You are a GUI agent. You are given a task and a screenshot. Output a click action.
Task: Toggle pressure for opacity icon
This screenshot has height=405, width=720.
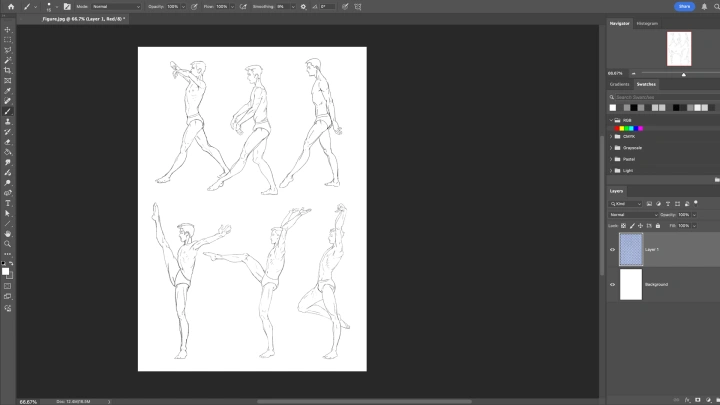coord(194,6)
